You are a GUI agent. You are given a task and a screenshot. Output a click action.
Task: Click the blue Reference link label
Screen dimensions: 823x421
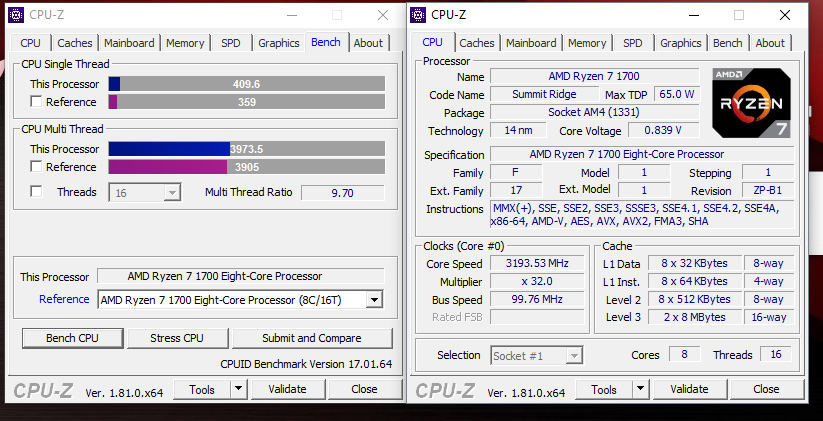(x=64, y=299)
